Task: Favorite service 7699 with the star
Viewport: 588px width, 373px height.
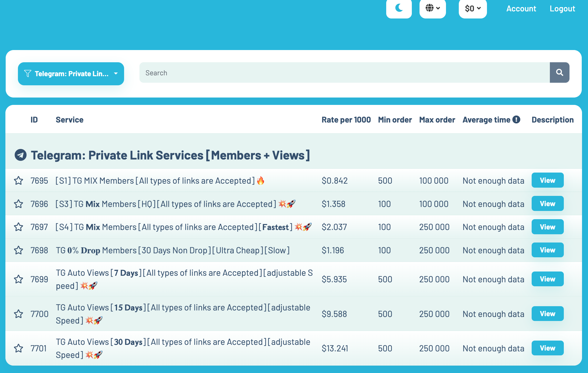Action: 18,279
